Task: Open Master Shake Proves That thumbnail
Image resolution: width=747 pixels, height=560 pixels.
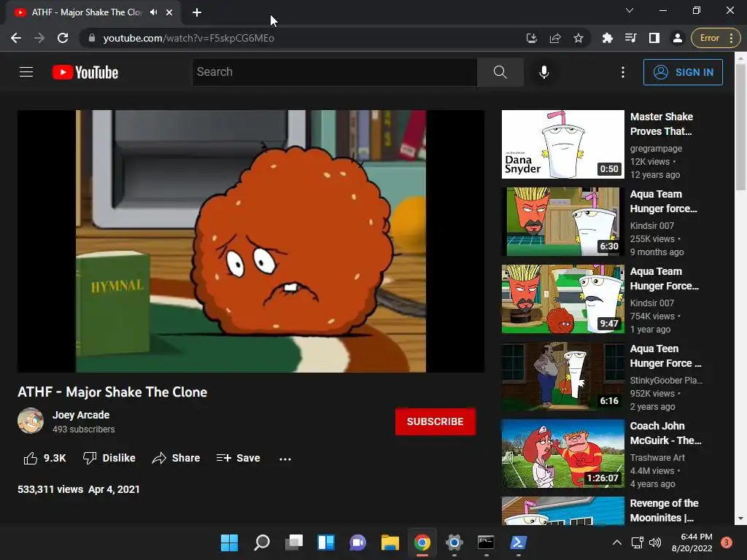Action: pos(562,144)
